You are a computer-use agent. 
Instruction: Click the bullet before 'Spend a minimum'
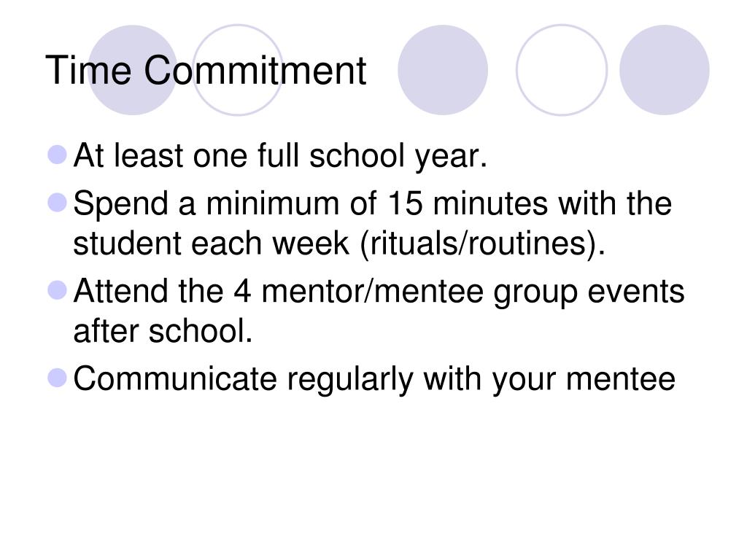58,202
